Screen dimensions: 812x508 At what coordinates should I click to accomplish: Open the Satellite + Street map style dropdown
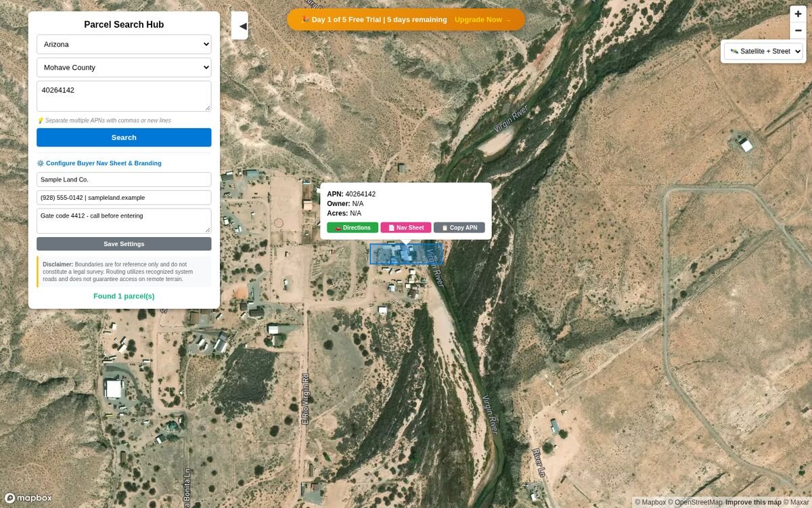tap(763, 51)
